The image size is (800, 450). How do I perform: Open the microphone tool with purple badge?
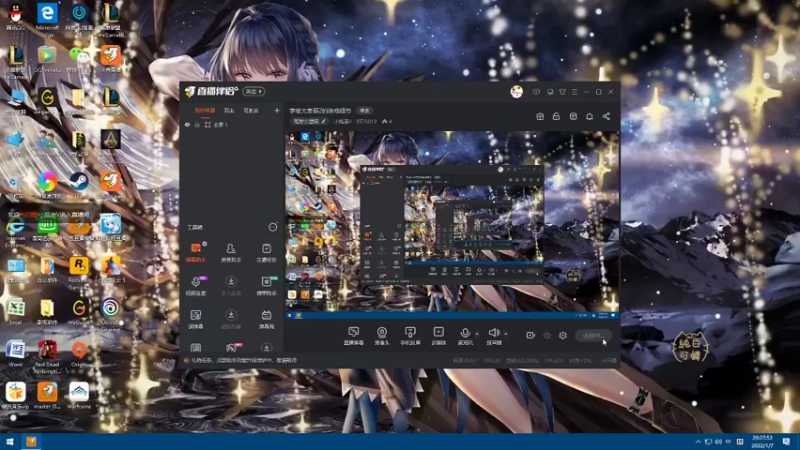(195, 286)
